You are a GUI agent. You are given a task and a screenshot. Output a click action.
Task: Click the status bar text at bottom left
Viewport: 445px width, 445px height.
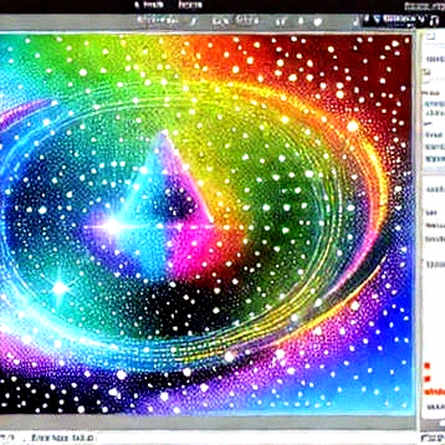(62, 438)
